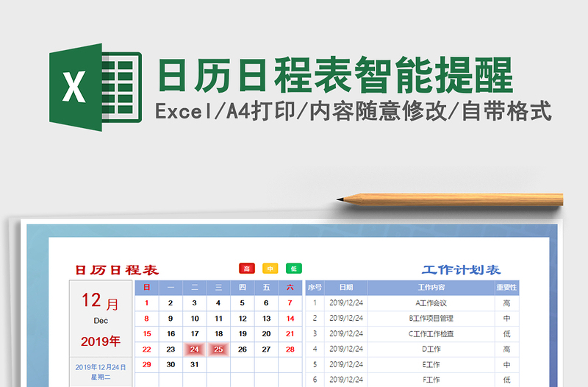The height and width of the screenshot is (387, 588).
Task: Select highlighted calendar day 25
Action: coord(218,349)
